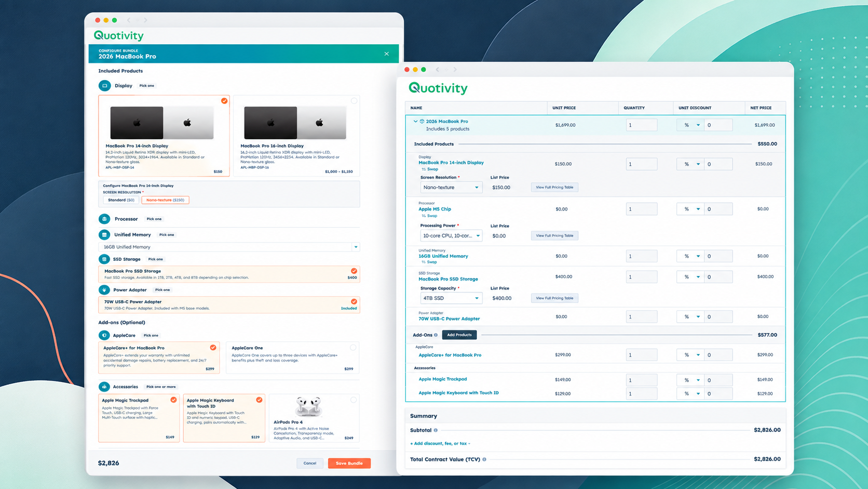Click the Unified Memory category icon

tap(104, 235)
